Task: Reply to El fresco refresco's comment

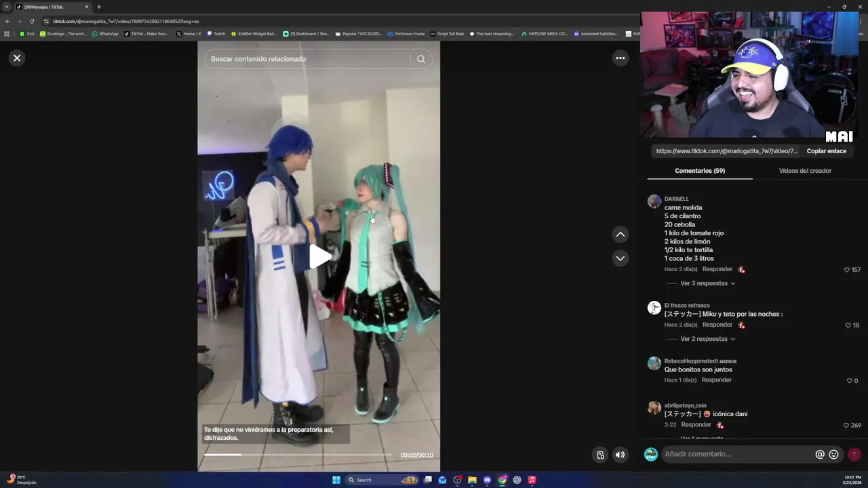Action: (717, 325)
